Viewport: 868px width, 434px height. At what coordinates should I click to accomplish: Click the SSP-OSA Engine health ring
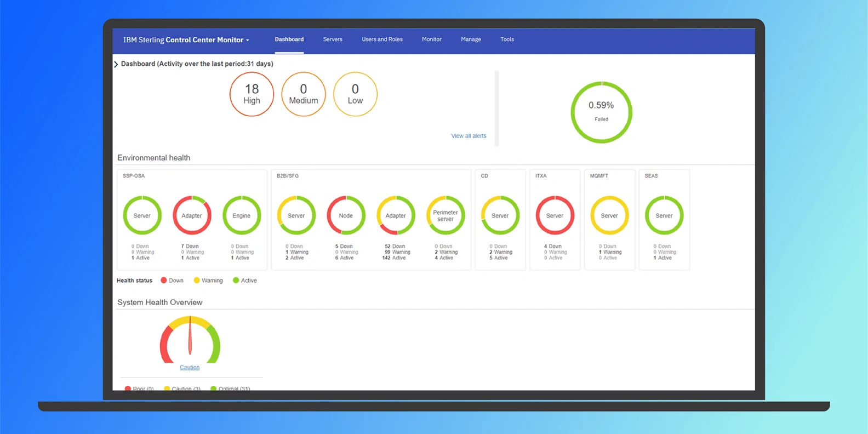(241, 215)
